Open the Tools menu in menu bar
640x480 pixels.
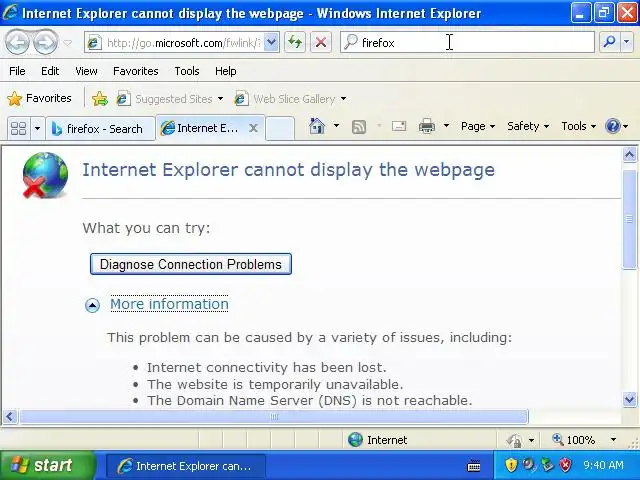point(187,71)
